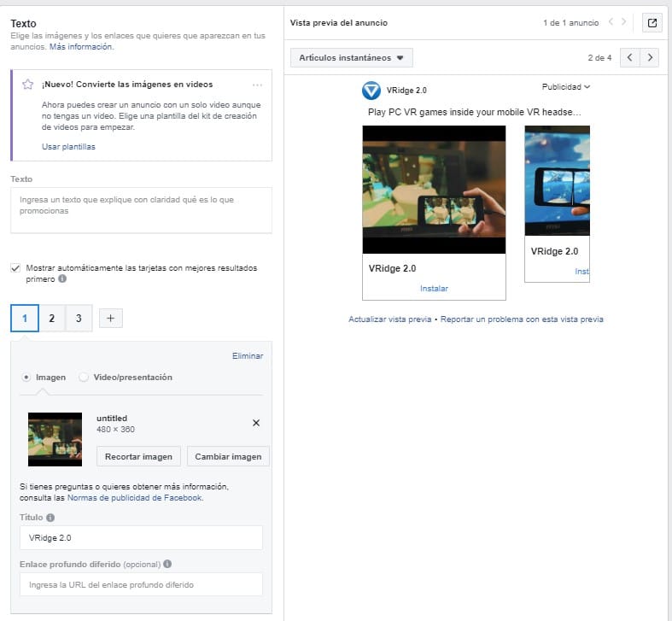Viewport: 672px width, 621px height.
Task: Click info icon beside Enlace profundo diferido
Action: click(167, 564)
